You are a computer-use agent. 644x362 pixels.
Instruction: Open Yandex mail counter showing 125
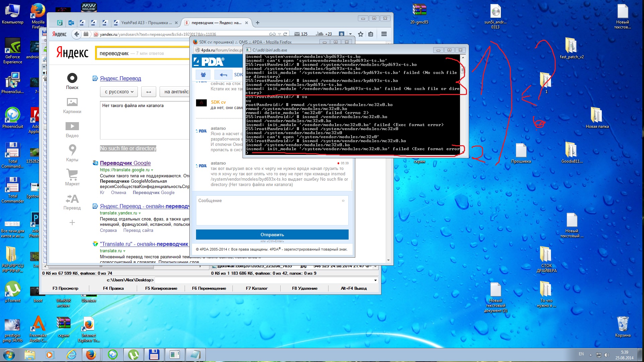(x=301, y=34)
